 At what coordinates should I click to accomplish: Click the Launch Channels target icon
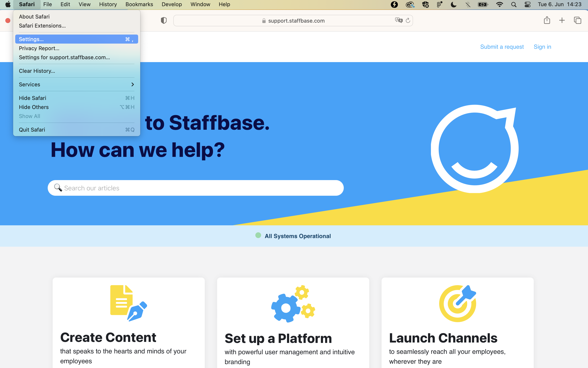(x=457, y=303)
